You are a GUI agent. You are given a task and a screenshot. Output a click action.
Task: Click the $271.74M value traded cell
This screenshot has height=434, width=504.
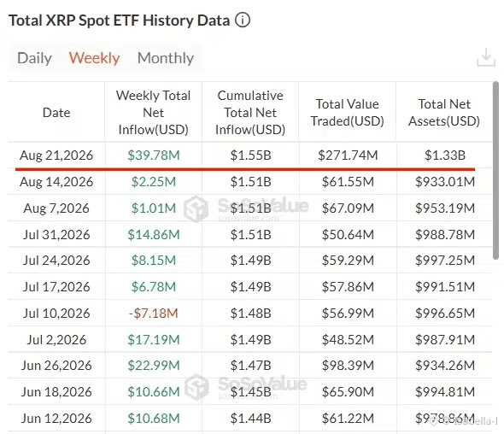pos(348,155)
